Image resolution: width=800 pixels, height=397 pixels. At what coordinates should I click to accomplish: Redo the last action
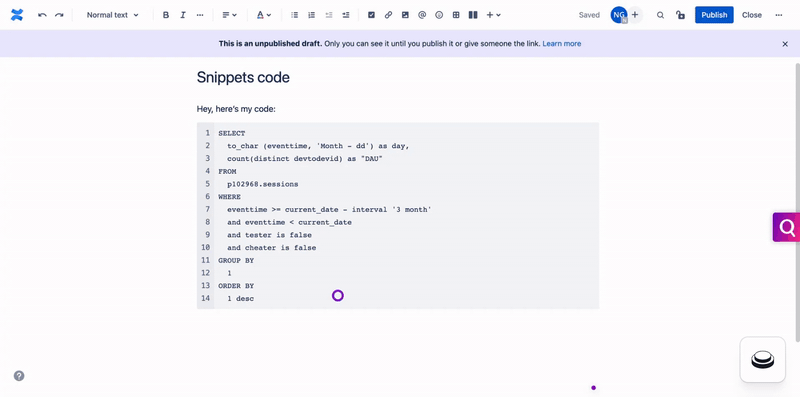[x=59, y=15]
